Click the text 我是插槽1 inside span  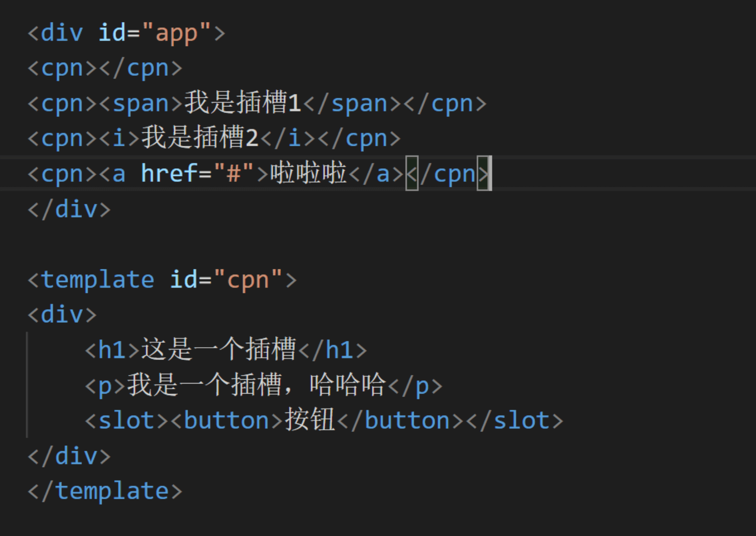pyautogui.click(x=243, y=103)
